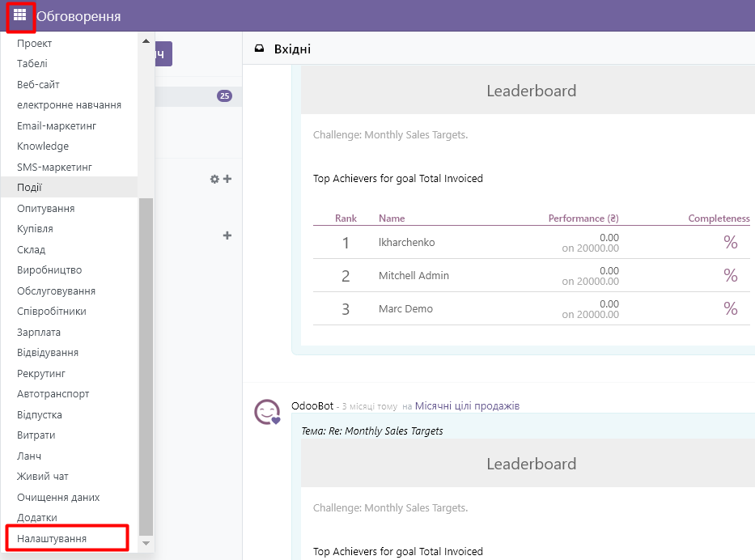The width and height of the screenshot is (755, 560).
Task: Open Співробітники from apps list
Action: (52, 312)
